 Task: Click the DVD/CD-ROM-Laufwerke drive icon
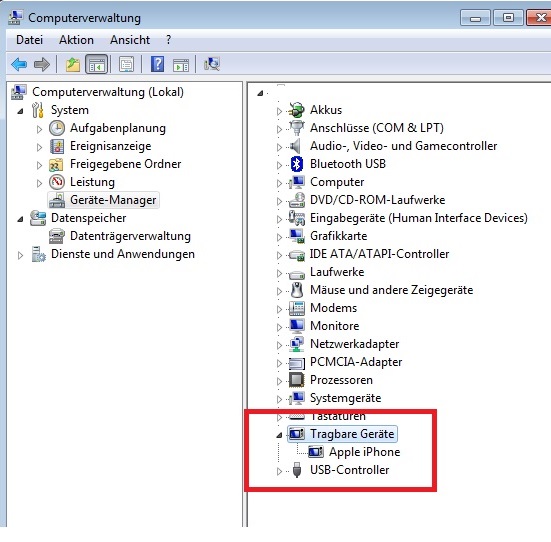(297, 200)
